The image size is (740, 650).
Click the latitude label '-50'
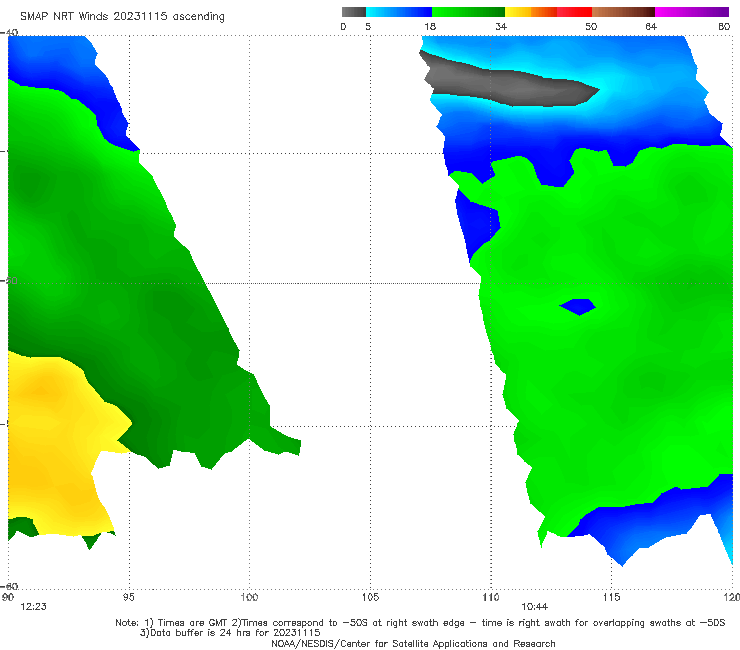[9, 281]
